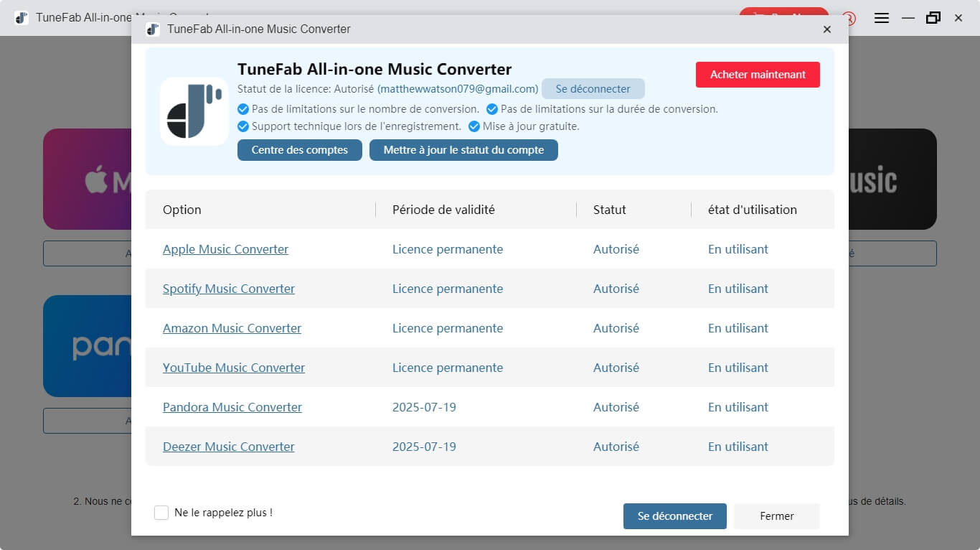The image size is (980, 550).
Task: Click Se déconnecter beside the email address
Action: 593,89
